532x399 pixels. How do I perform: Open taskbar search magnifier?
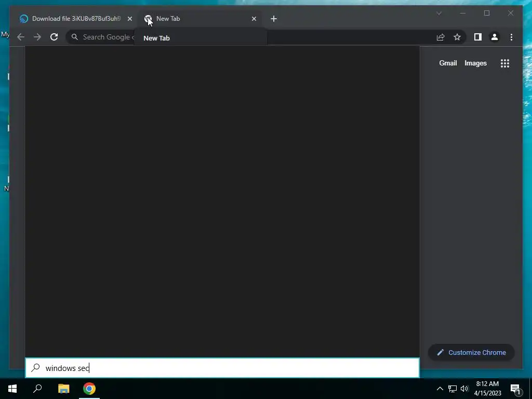click(37, 389)
